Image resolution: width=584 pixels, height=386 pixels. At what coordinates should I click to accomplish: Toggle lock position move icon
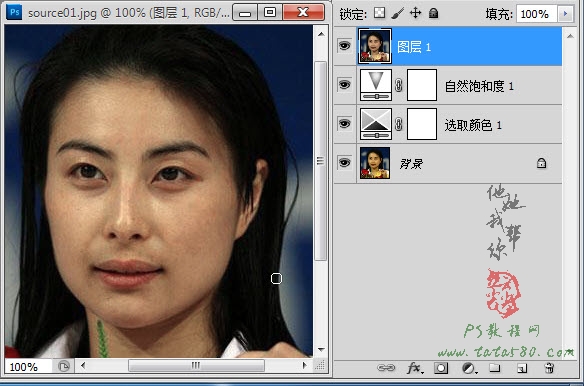tap(415, 13)
